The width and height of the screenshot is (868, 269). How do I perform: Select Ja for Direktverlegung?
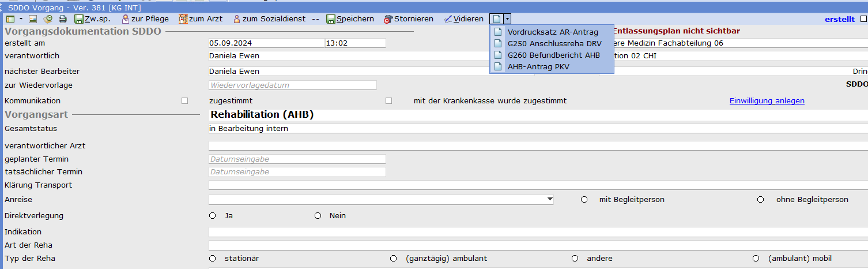213,215
